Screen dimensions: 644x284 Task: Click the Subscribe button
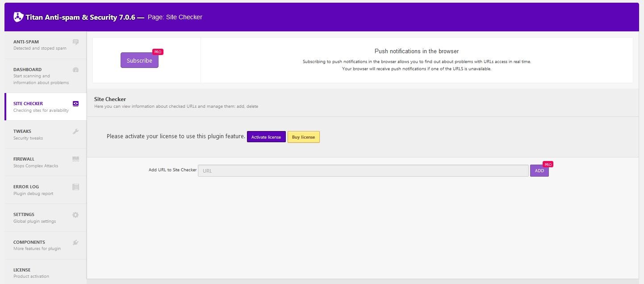coord(139,60)
